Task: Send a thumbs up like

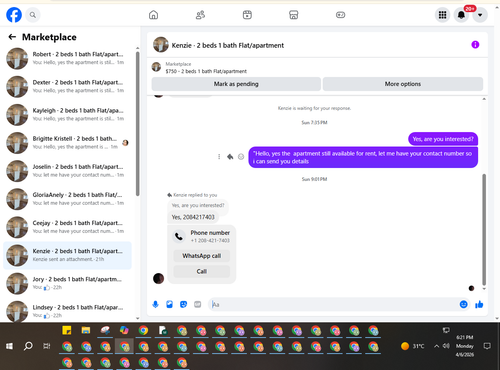Action: 479,304
